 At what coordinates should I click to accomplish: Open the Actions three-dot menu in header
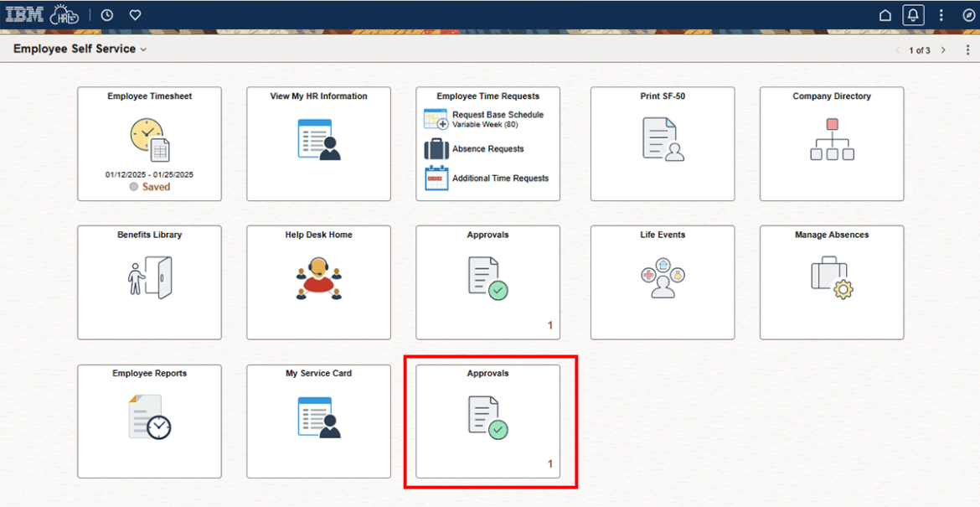941,14
